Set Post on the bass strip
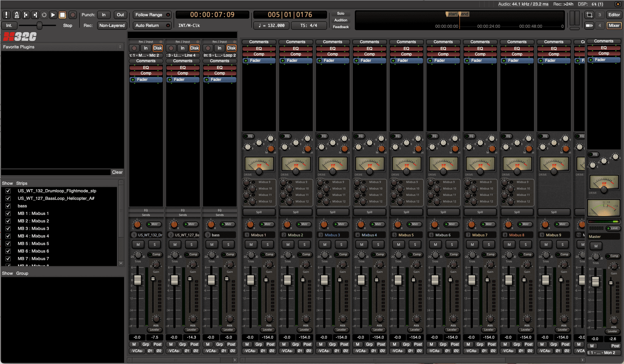624x364 pixels. pyautogui.click(x=232, y=344)
